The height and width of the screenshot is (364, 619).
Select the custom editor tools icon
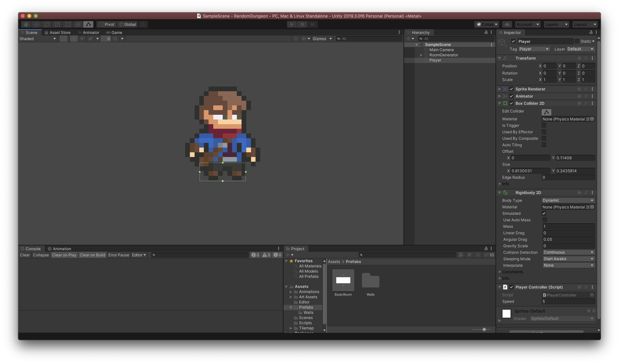88,24
